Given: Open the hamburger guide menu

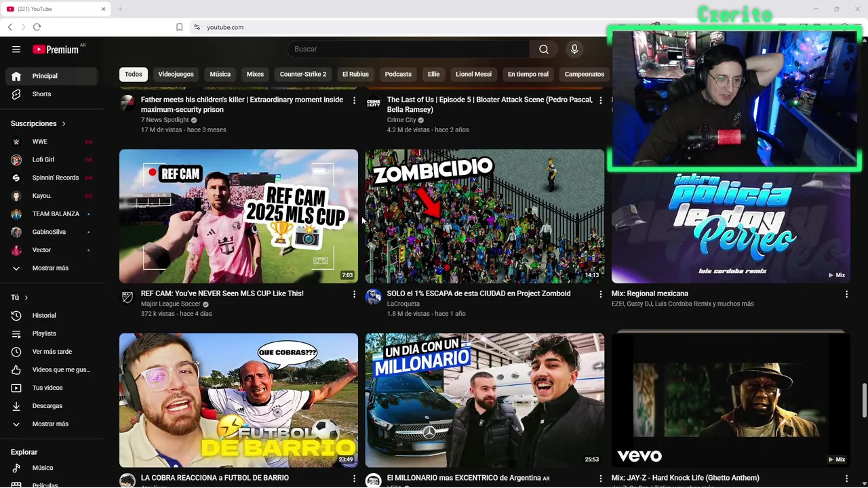Looking at the screenshot, I should click(x=16, y=49).
